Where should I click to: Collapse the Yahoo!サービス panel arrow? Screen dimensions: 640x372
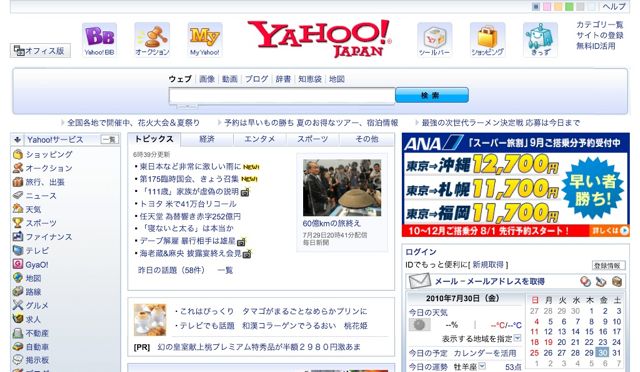17,140
